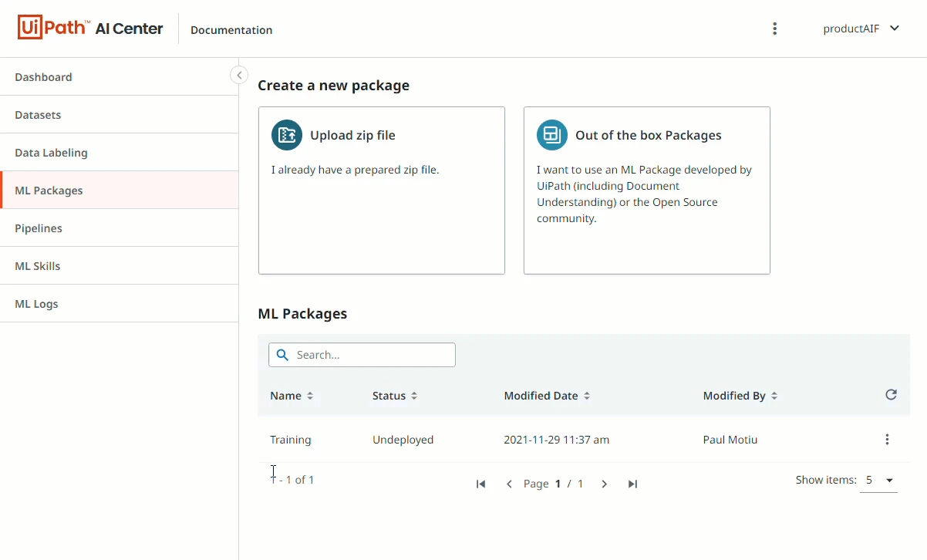Click the ML Packages table heading
The width and height of the screenshot is (927, 560).
coord(302,314)
